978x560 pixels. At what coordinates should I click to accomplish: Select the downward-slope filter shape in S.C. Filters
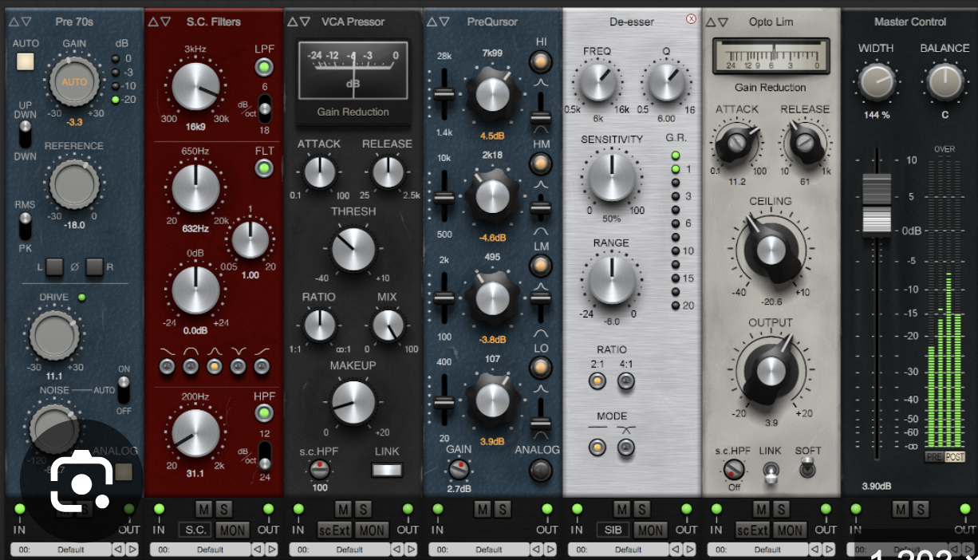click(x=166, y=366)
